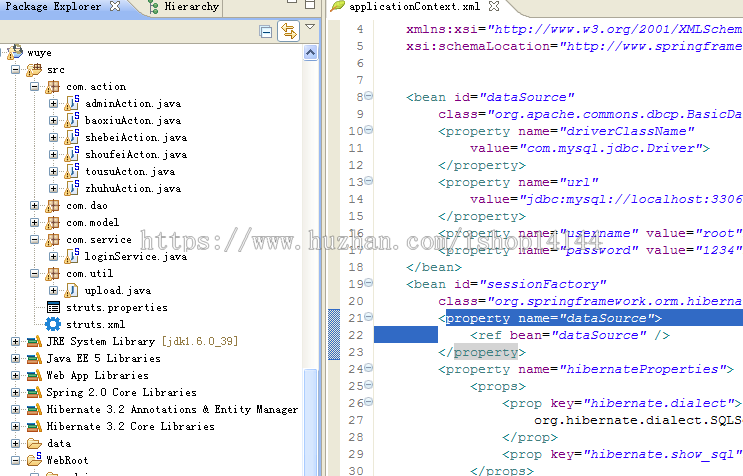Click Package Explorer scrollbar up arrow
The height and width of the screenshot is (476, 743).
(310, 52)
